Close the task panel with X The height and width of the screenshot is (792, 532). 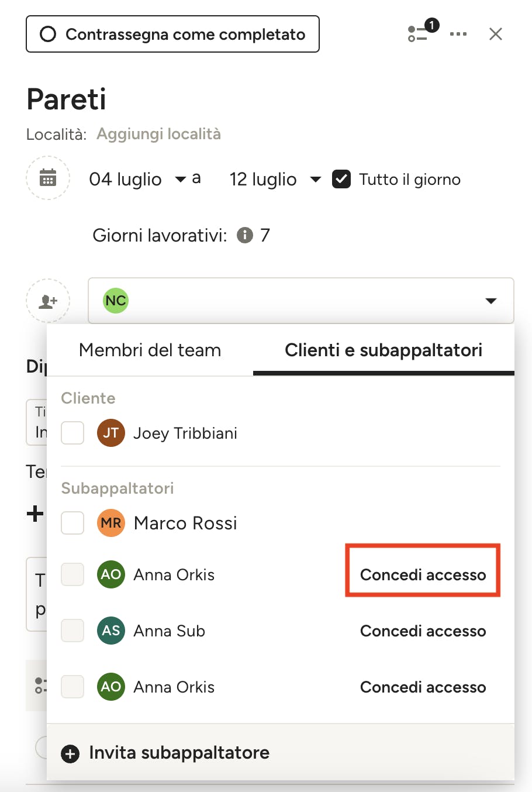496,34
